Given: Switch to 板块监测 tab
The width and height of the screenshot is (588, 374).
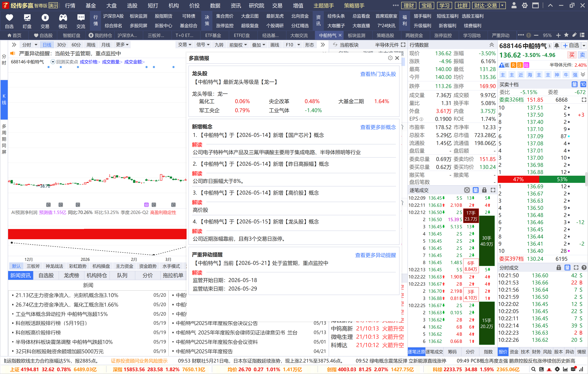Looking at the screenshot, I should 356,35.
